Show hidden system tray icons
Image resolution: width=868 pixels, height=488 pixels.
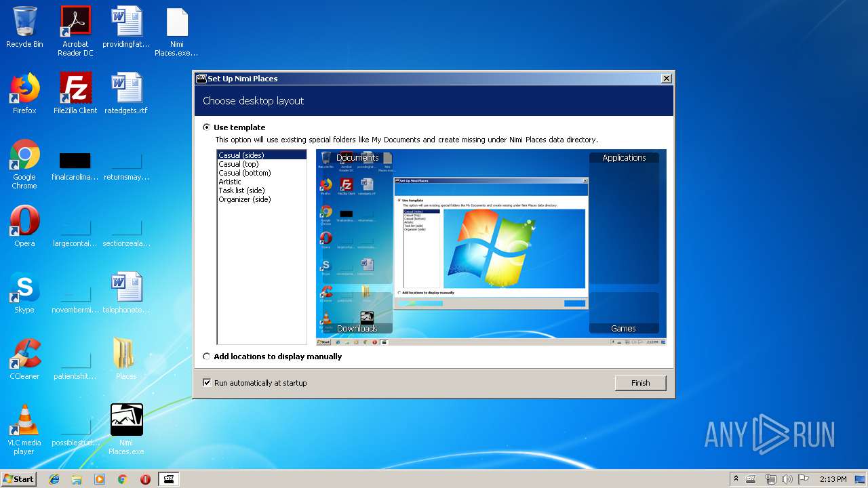736,479
